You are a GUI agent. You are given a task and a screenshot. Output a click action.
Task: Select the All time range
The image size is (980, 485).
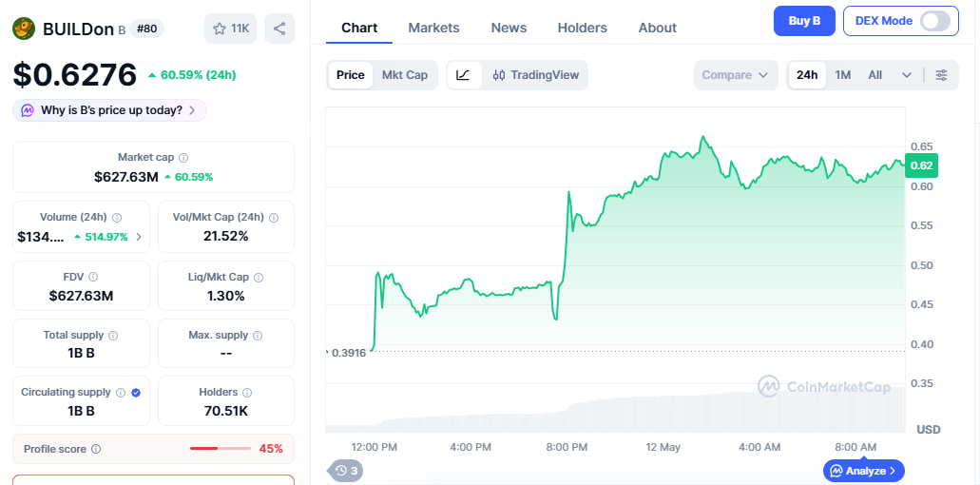(x=875, y=75)
